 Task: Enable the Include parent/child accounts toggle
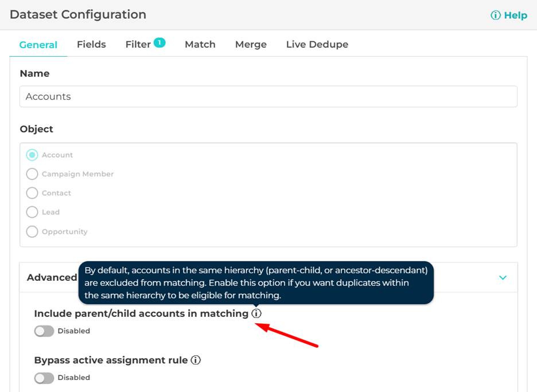click(43, 331)
